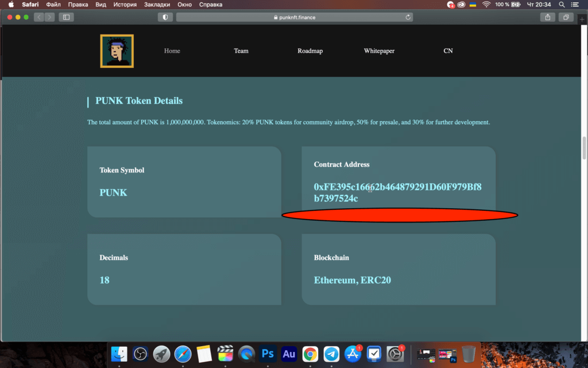This screenshot has width=588, height=368.
Task: Click the punk avatar logo in header
Action: coord(117,51)
